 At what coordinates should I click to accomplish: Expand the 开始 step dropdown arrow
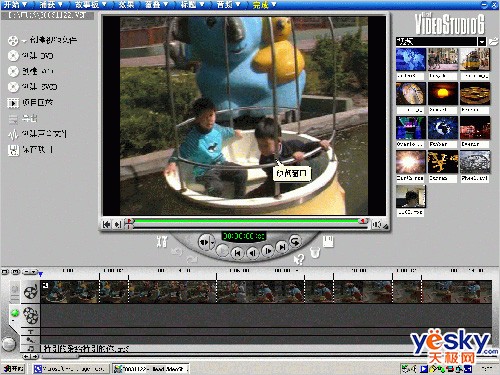[24, 5]
